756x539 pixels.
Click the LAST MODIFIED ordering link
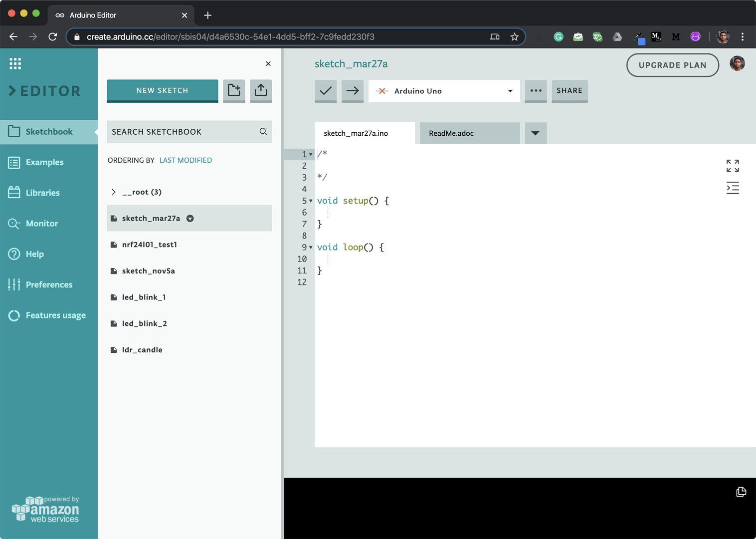pyautogui.click(x=186, y=160)
